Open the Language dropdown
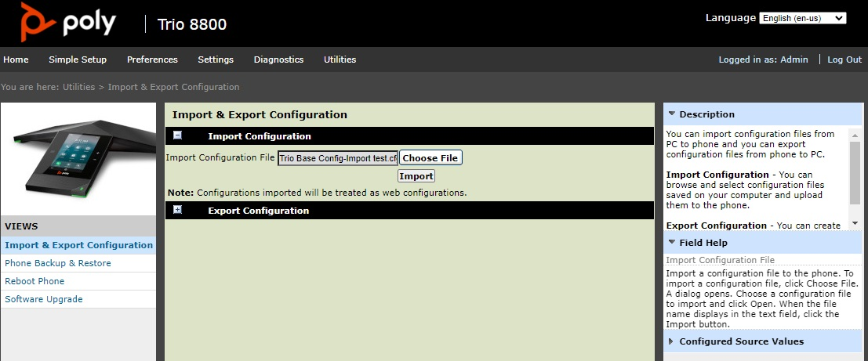Image resolution: width=868 pixels, height=361 pixels. coord(802,18)
